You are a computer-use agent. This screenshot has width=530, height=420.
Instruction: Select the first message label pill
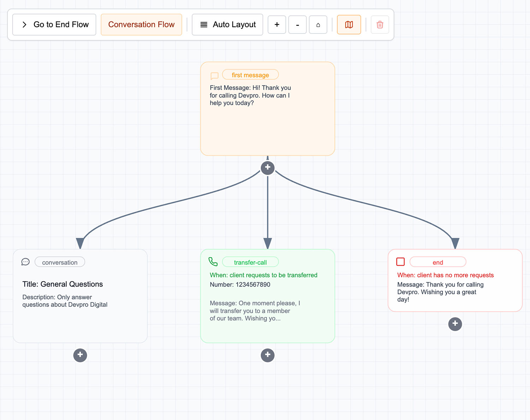pos(250,75)
